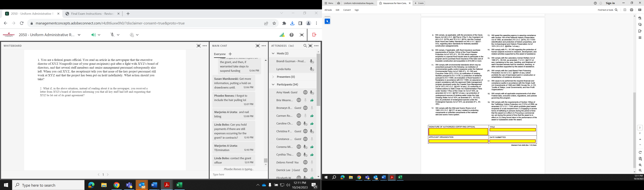Click the Create button in Acrobat
The width and height of the screenshot is (644, 190).
pyautogui.click(x=419, y=3)
